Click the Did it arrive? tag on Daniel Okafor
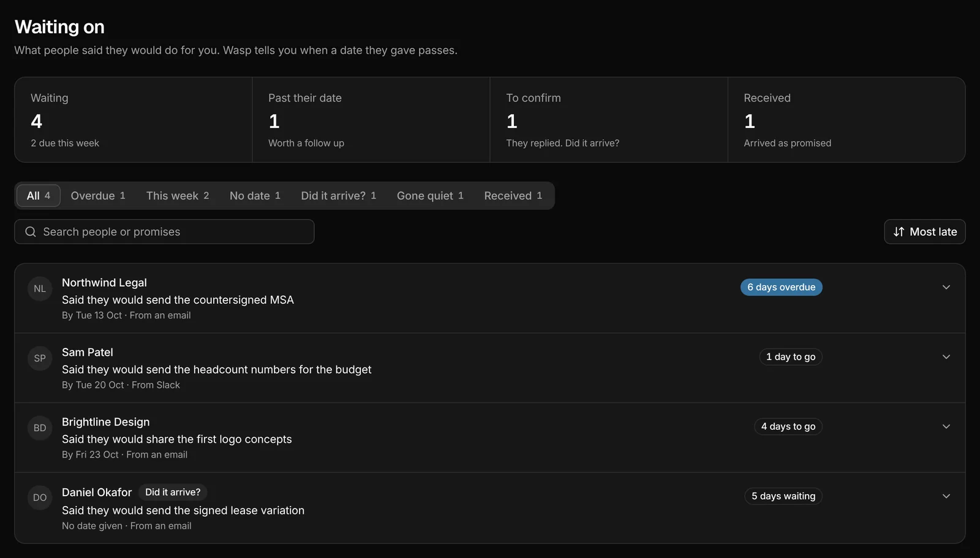Image resolution: width=980 pixels, height=558 pixels. tap(173, 492)
